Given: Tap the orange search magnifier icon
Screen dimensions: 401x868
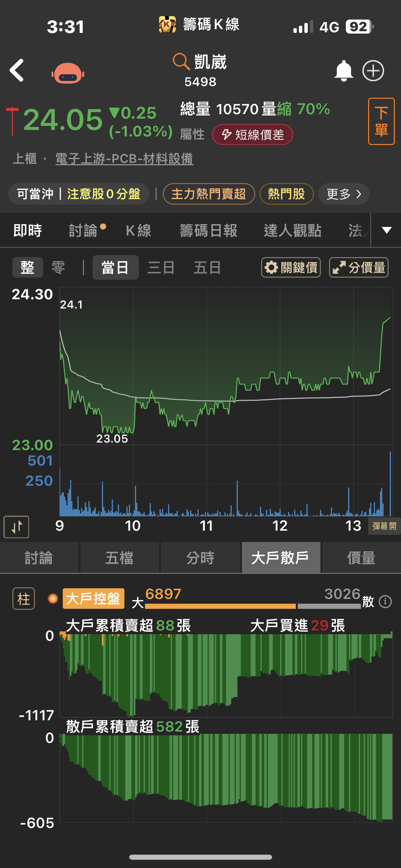Looking at the screenshot, I should (x=181, y=62).
